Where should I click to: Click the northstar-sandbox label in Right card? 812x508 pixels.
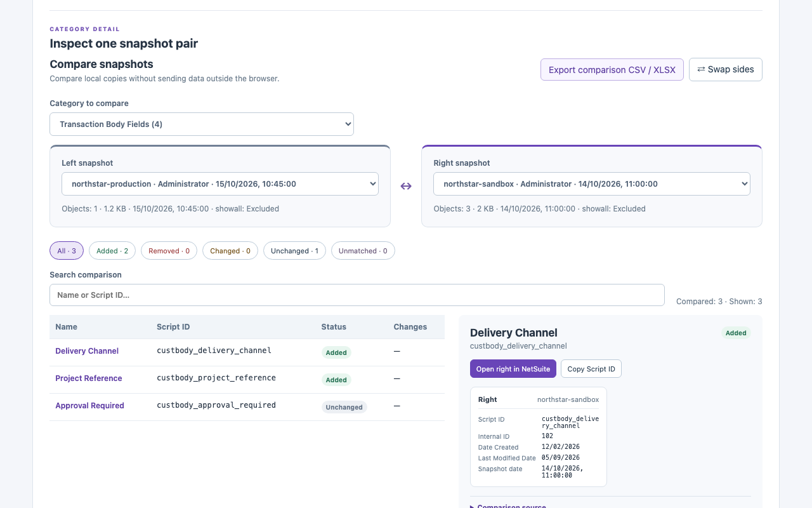click(568, 399)
